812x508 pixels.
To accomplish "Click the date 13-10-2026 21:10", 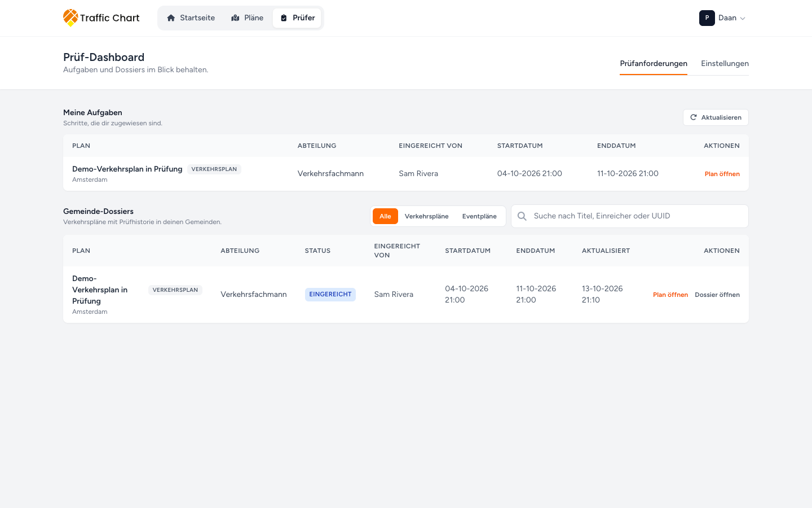I will tap(602, 294).
